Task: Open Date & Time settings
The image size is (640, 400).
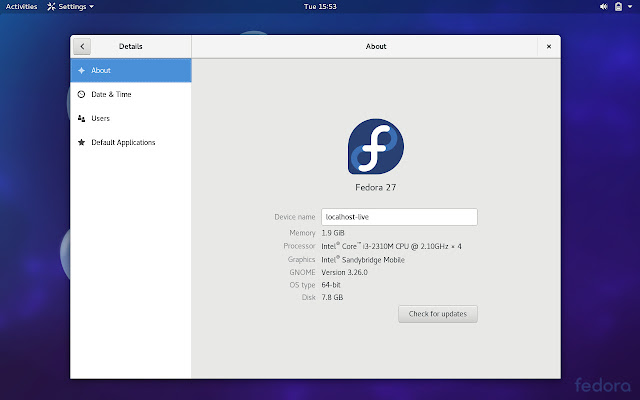Action: pyautogui.click(x=131, y=94)
